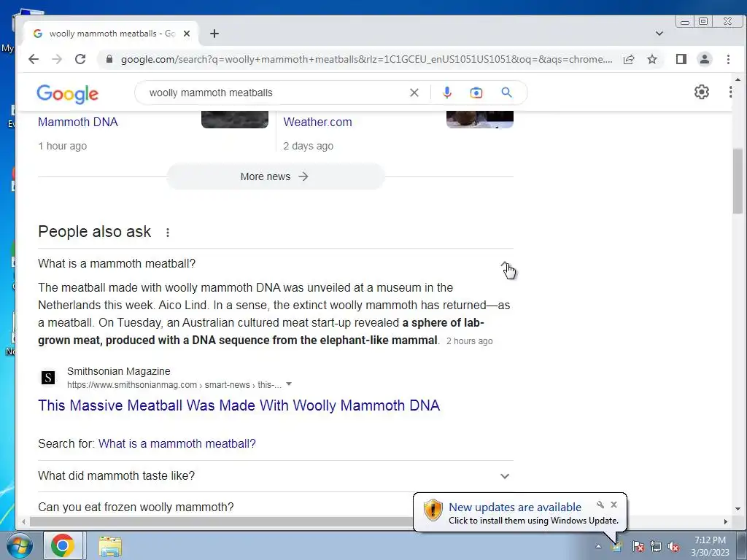Open Google quick settings gear
The width and height of the screenshot is (747, 560).
[x=701, y=92]
